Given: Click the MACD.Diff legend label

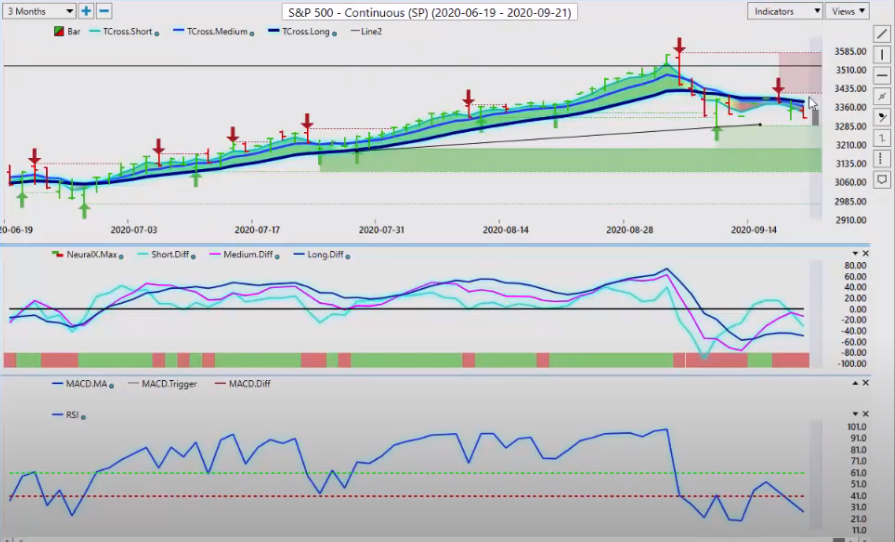Looking at the screenshot, I should 249,384.
